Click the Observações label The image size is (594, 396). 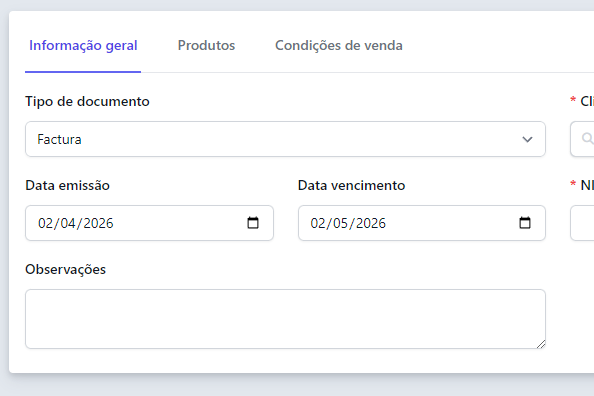point(66,269)
